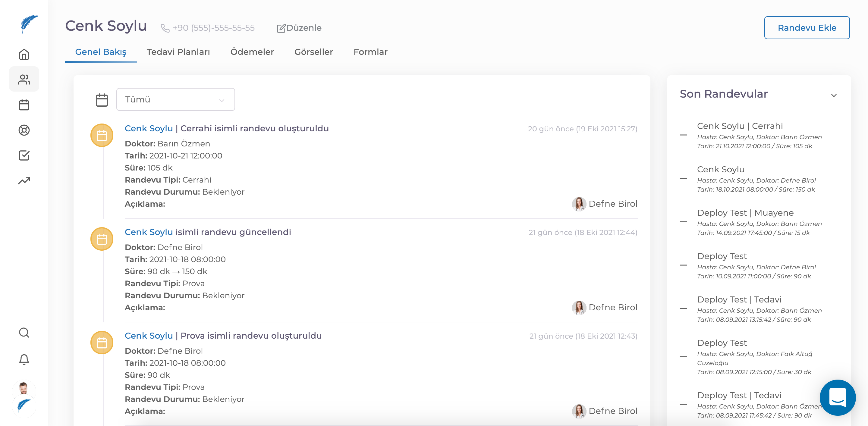Image resolution: width=868 pixels, height=426 pixels.
Task: Click Defne Birol's avatar on first activity
Action: pyautogui.click(x=579, y=204)
